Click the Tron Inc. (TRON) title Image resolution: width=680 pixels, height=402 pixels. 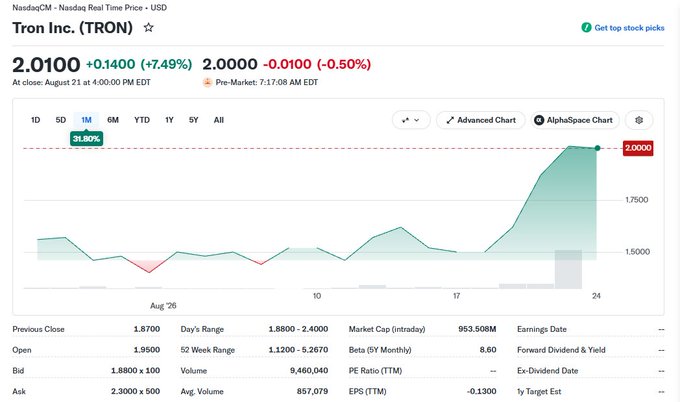pyautogui.click(x=72, y=28)
